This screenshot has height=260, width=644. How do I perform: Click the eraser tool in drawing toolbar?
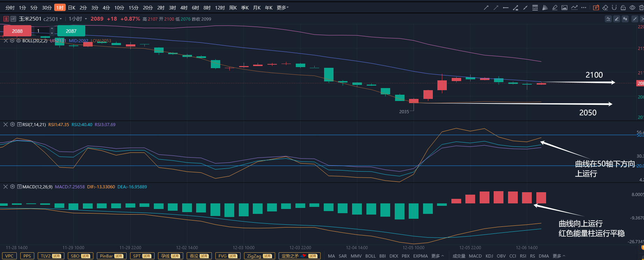tap(605, 8)
